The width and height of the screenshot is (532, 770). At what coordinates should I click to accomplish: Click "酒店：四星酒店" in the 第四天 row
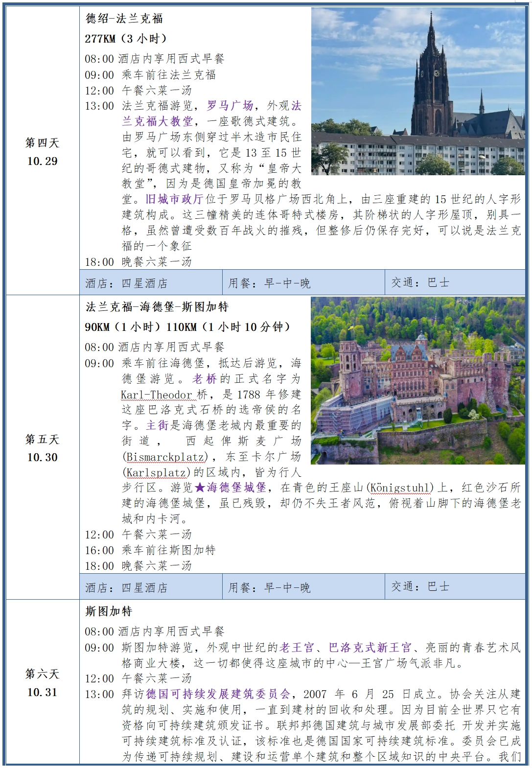point(126,283)
